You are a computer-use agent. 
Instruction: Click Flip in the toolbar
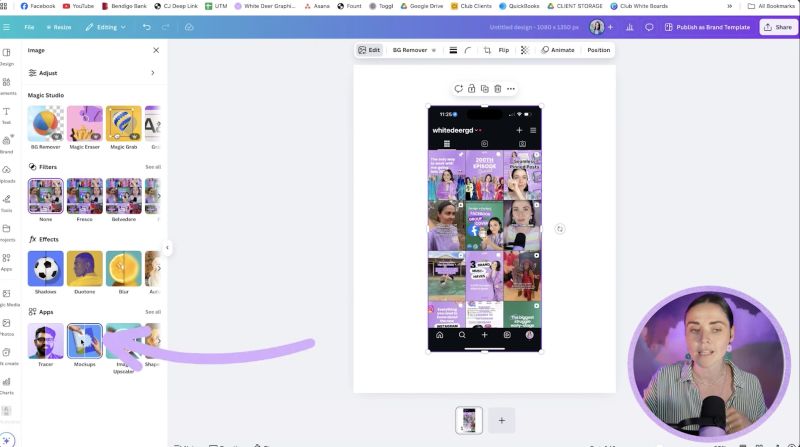pyautogui.click(x=504, y=50)
